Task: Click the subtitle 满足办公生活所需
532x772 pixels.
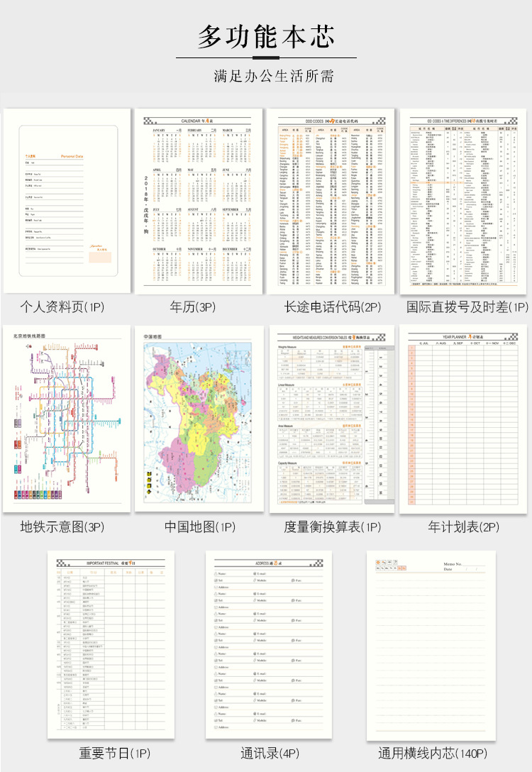Action: coord(274,76)
